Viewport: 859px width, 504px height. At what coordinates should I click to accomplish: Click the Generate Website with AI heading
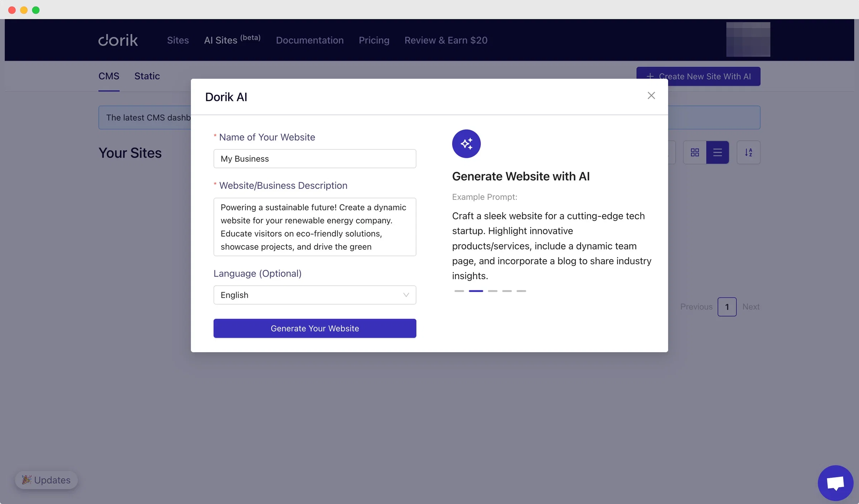(x=521, y=176)
